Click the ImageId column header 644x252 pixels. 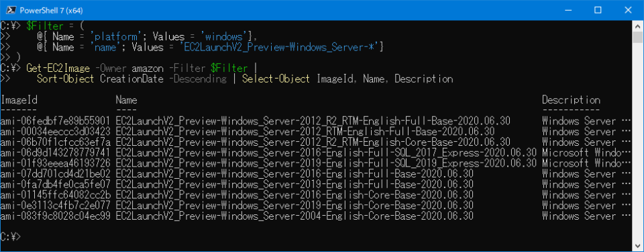[19, 100]
